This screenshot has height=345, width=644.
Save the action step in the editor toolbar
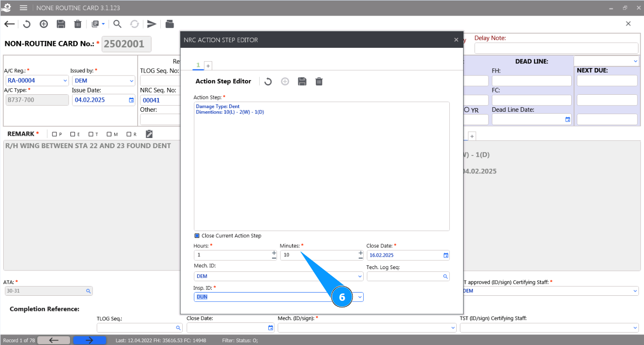point(302,81)
